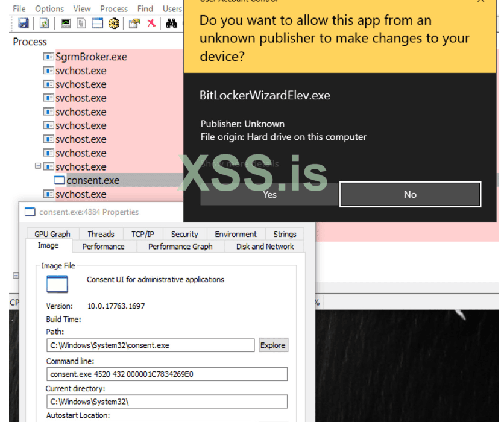The width and height of the screenshot is (504, 422).
Task: Click the SgrmBroker.exe process icon
Action: click(x=49, y=57)
